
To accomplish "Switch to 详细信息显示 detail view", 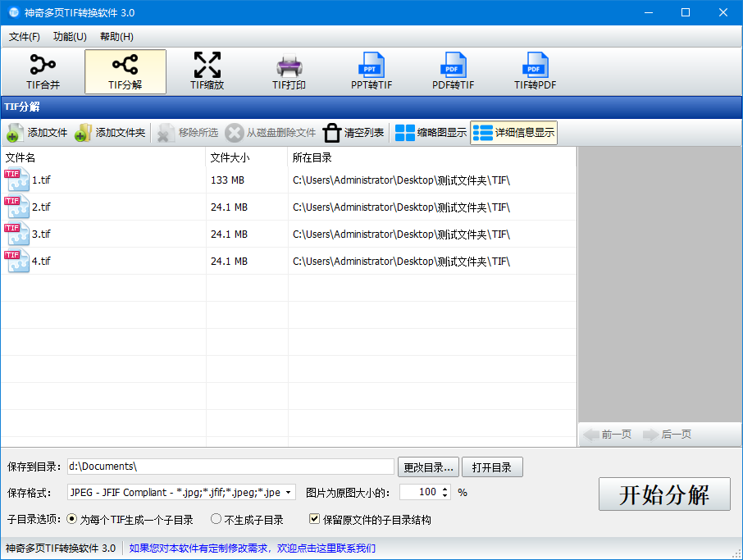I will [513, 133].
